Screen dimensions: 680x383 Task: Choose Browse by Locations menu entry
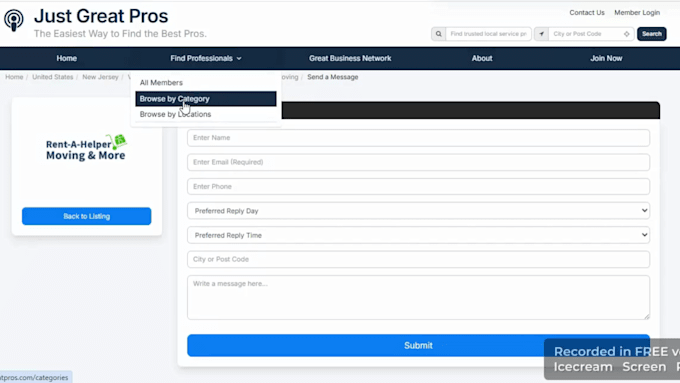pyautogui.click(x=175, y=114)
